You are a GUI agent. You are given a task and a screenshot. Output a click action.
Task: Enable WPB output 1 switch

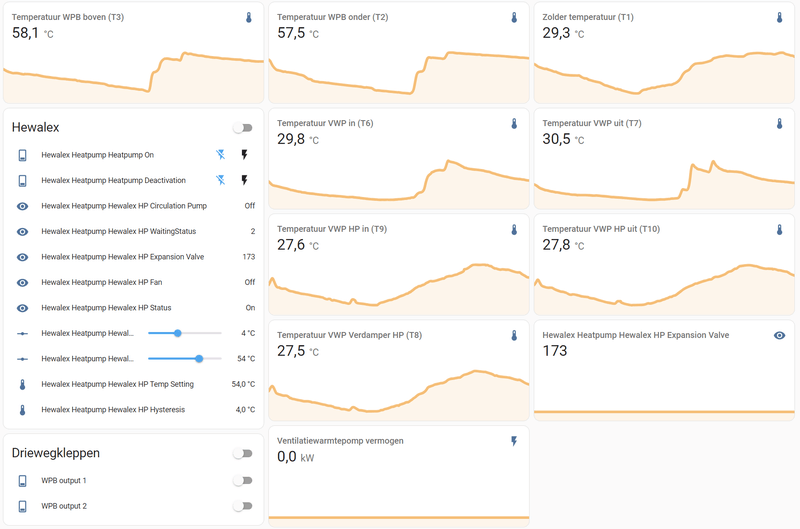coord(242,481)
